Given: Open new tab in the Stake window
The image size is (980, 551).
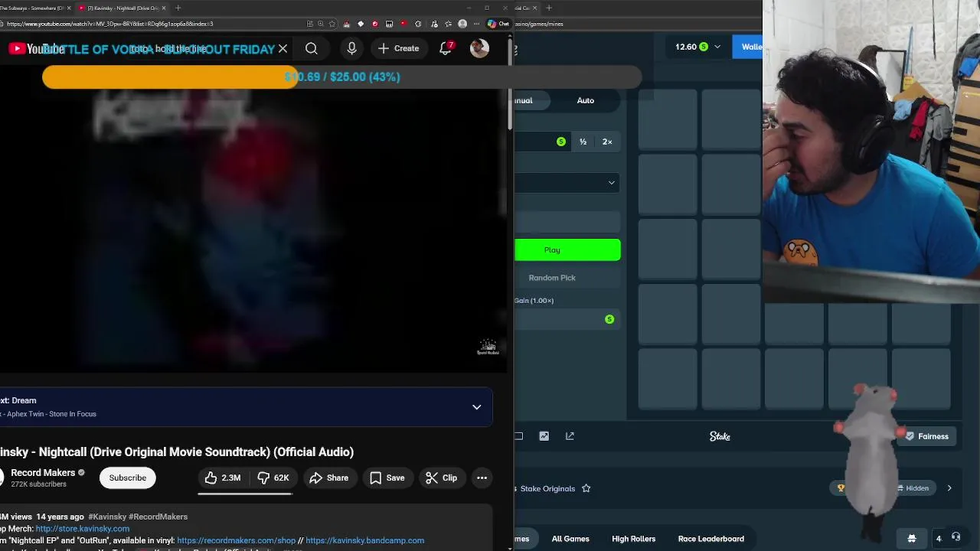Looking at the screenshot, I should point(549,8).
